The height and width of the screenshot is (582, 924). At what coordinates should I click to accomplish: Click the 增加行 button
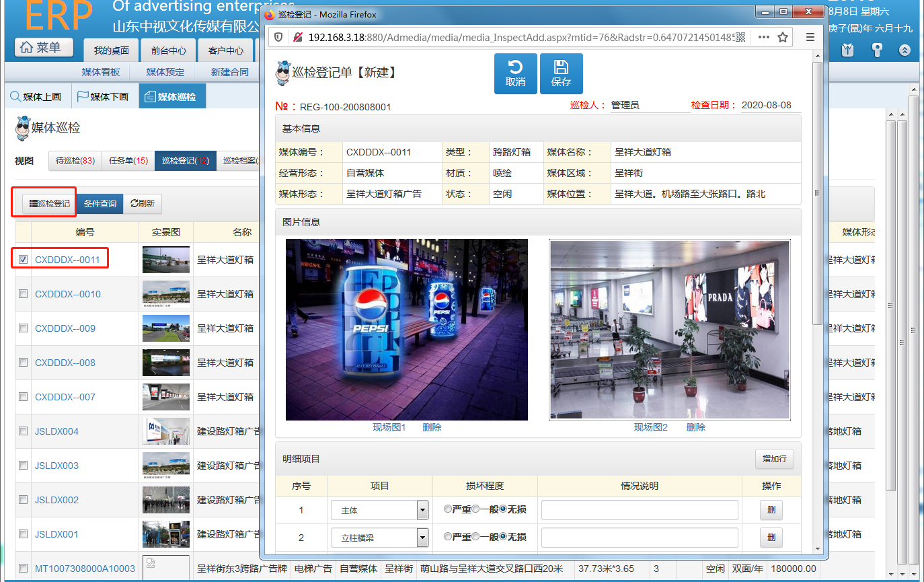(x=775, y=458)
